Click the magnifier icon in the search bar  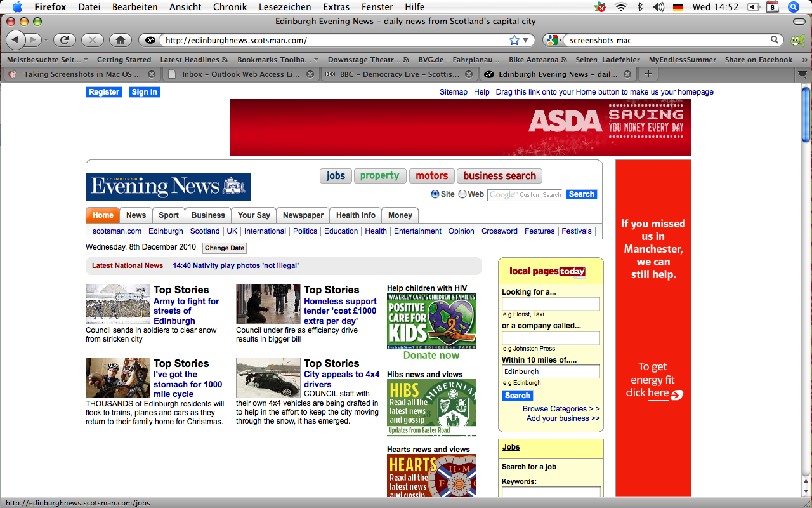tap(775, 40)
